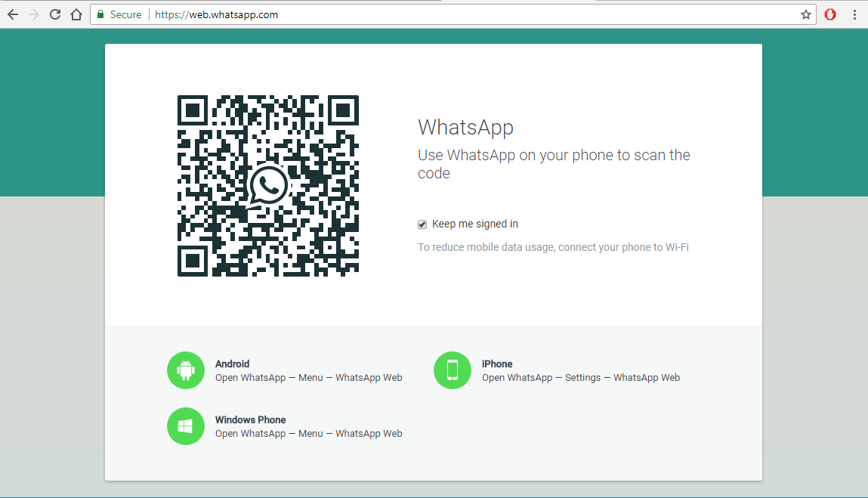
Task: Click the green Windows Phone logo icon
Action: [x=186, y=426]
